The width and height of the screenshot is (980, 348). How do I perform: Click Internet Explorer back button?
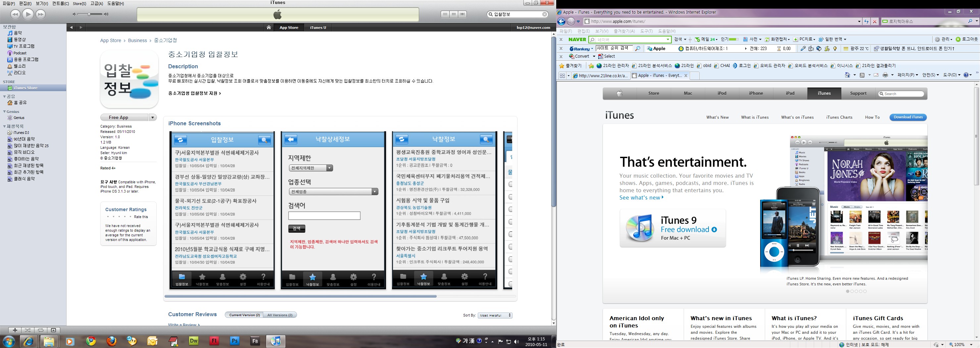tap(562, 21)
